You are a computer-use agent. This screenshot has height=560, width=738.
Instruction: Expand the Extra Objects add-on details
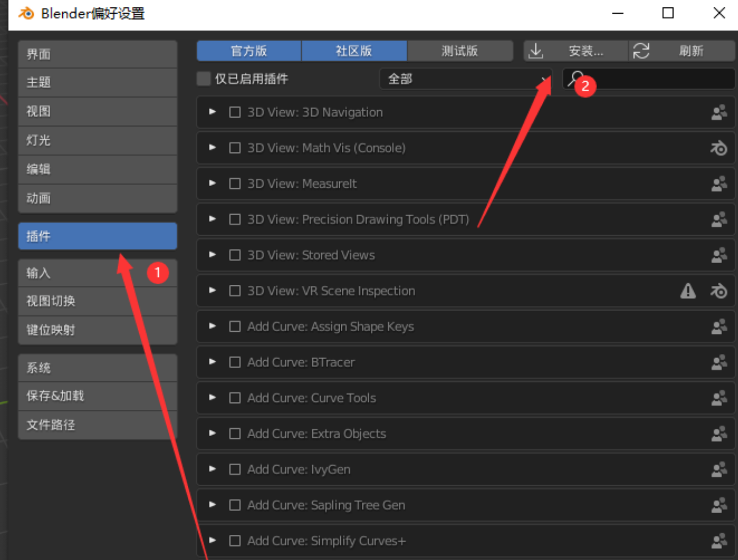[x=212, y=433]
